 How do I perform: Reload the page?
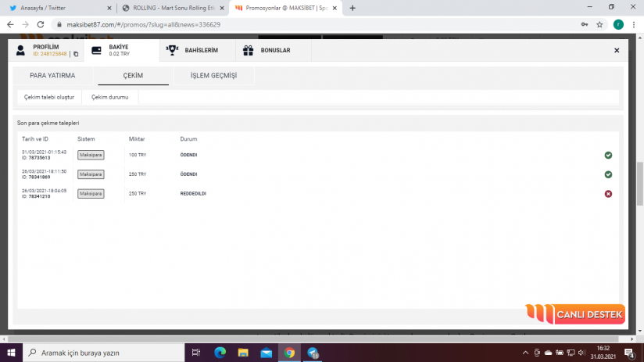[41, 25]
